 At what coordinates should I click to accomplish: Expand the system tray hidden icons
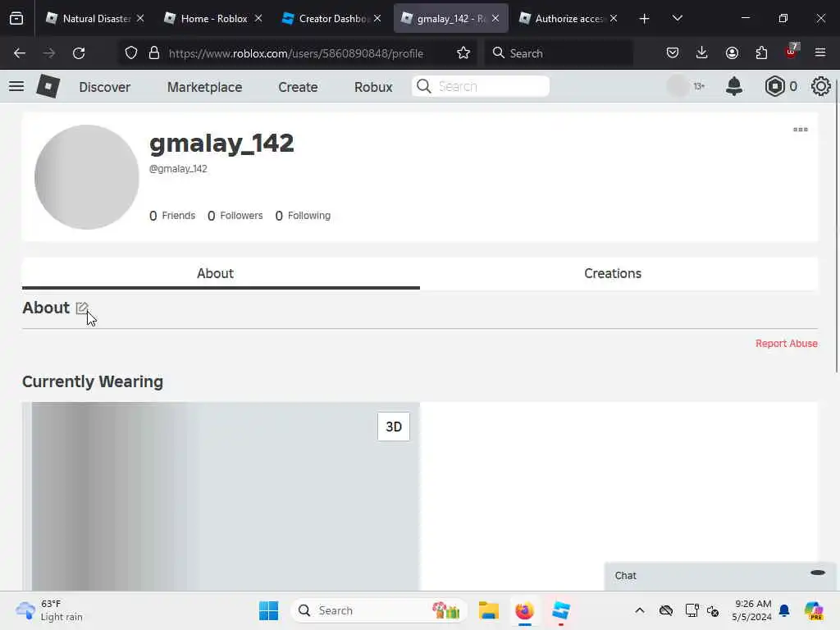pyautogui.click(x=639, y=610)
